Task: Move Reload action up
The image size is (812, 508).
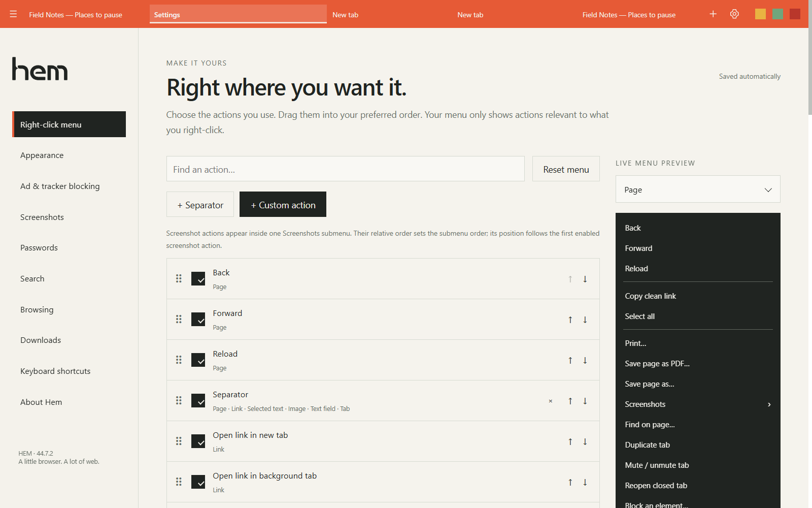Action: click(x=570, y=360)
